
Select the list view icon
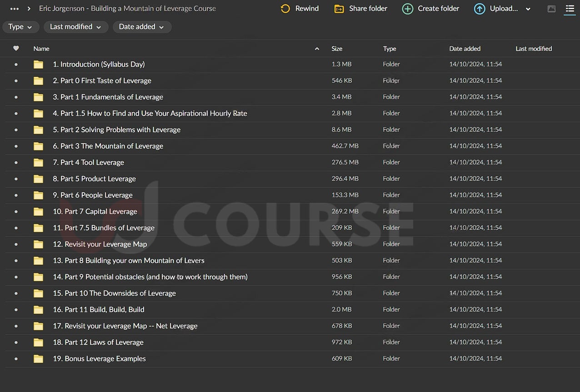pyautogui.click(x=570, y=9)
